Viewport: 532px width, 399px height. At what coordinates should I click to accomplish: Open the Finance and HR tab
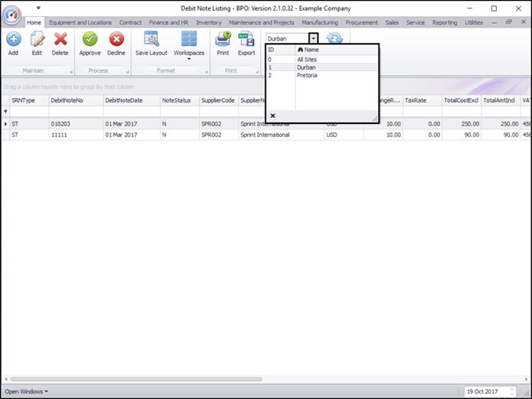click(x=169, y=22)
